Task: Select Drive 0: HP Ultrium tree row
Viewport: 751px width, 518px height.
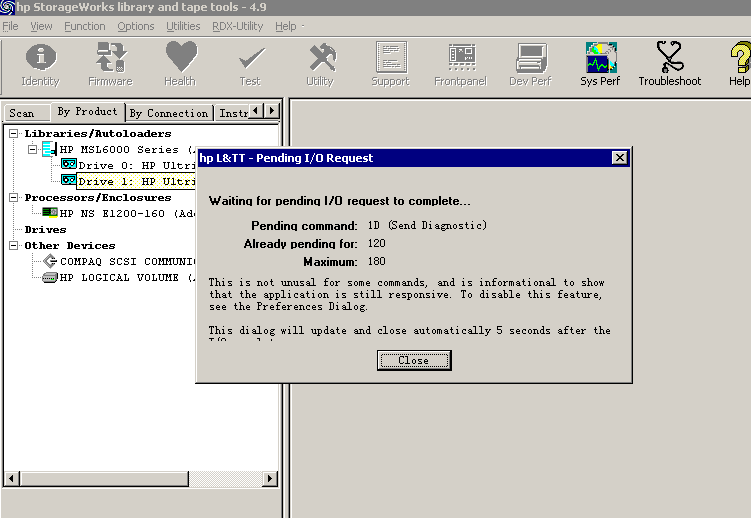Action: tap(137, 165)
